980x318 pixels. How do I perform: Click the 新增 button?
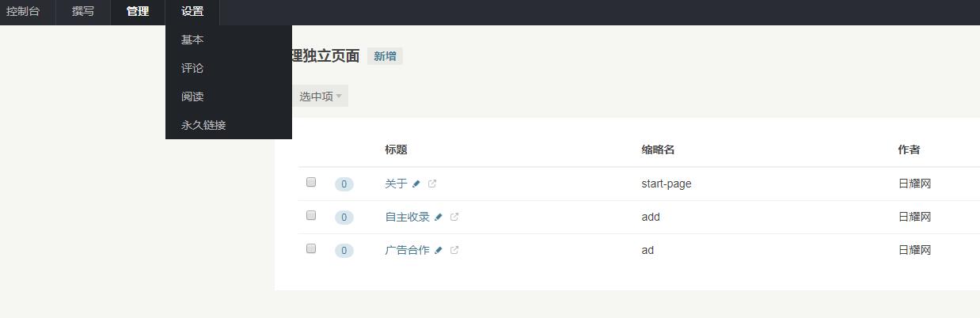tap(385, 56)
